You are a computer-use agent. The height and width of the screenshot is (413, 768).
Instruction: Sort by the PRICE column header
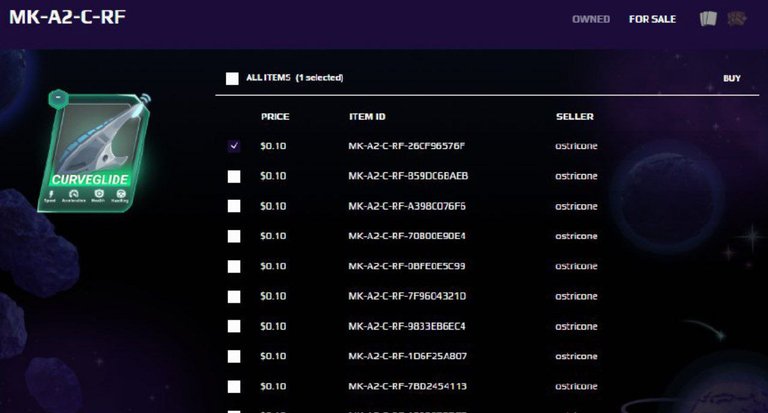[x=275, y=117]
